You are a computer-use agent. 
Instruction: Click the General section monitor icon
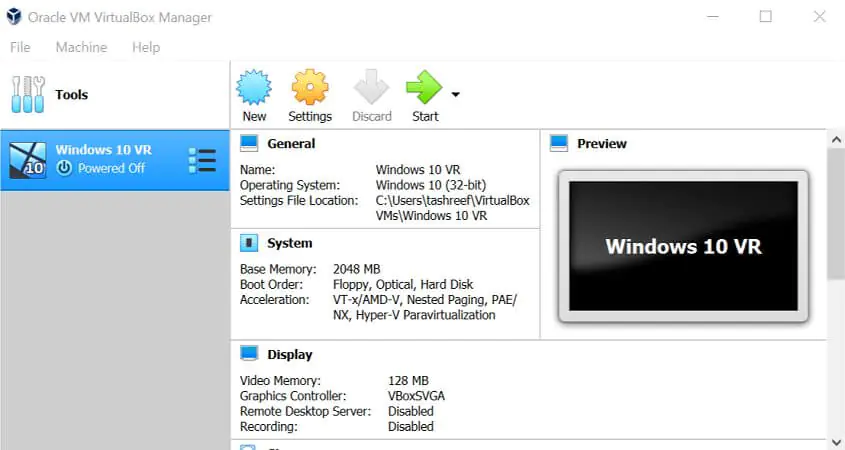coord(249,143)
